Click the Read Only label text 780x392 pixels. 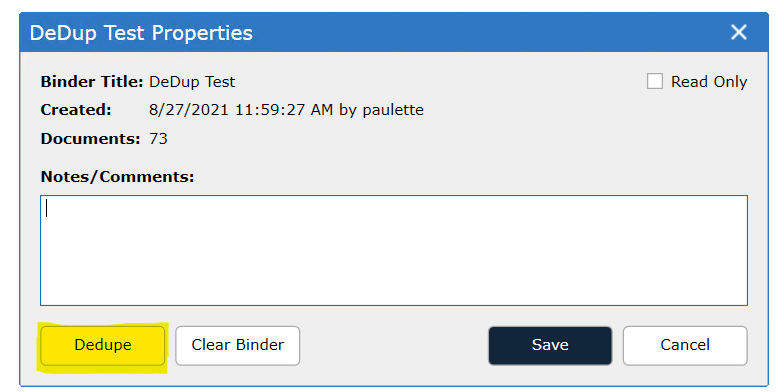click(709, 82)
